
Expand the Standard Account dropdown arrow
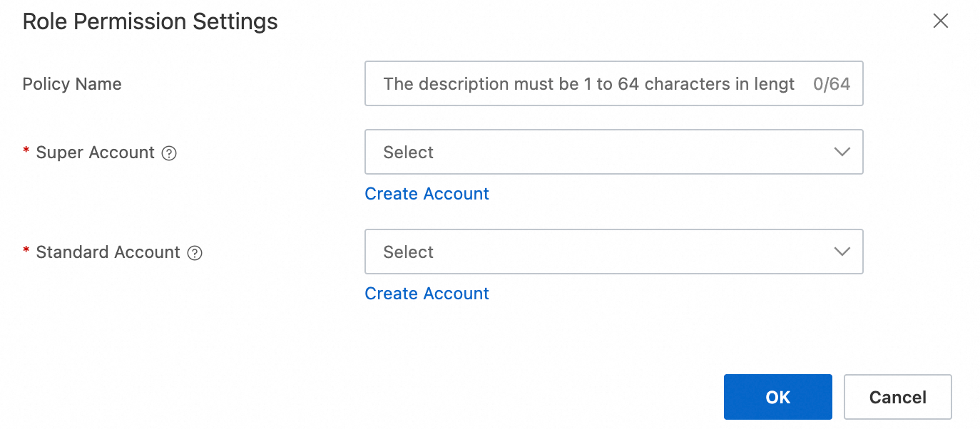tap(842, 252)
